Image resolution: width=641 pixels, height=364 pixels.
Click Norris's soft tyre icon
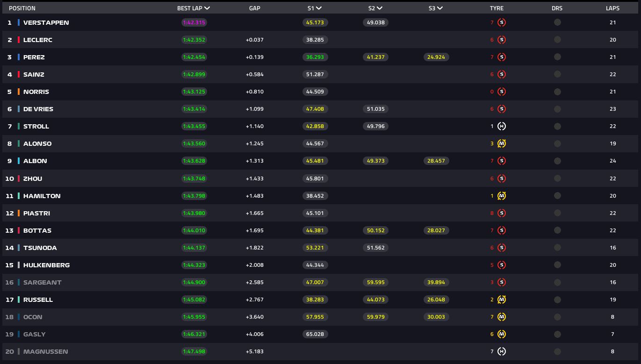pyautogui.click(x=502, y=92)
